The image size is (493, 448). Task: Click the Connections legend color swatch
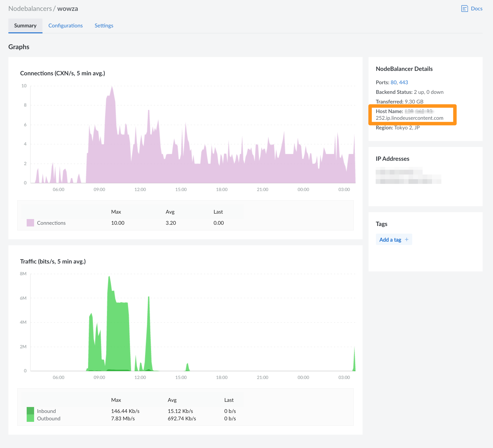30,223
